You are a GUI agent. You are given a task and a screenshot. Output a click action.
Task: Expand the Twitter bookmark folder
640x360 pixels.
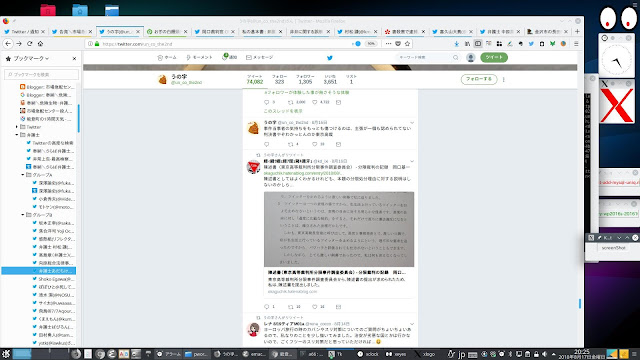pos(17,127)
